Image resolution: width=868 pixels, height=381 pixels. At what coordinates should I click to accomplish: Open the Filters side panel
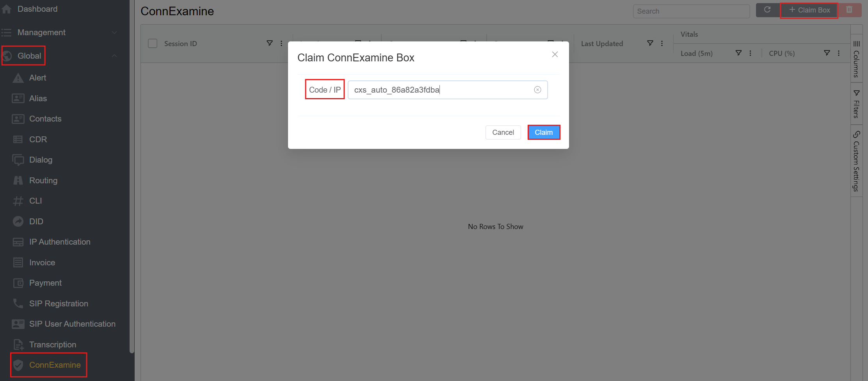click(x=856, y=104)
